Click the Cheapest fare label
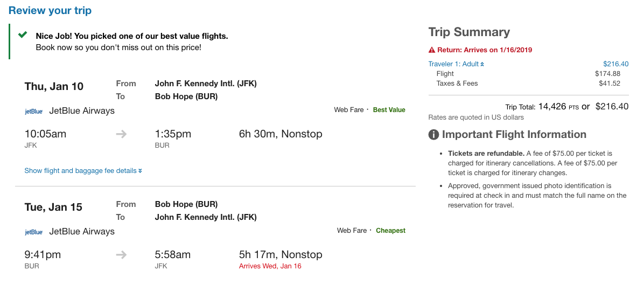The image size is (644, 284). (x=390, y=231)
